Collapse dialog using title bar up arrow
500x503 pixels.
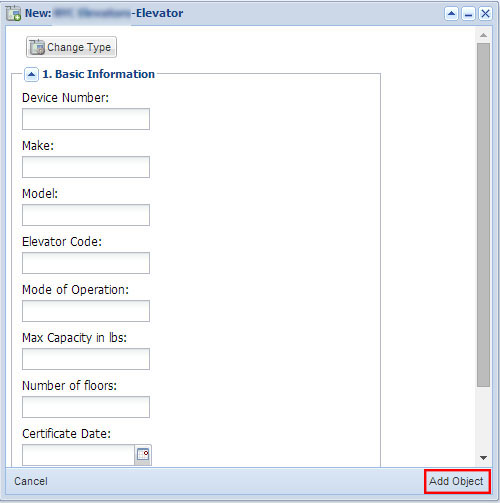[451, 14]
